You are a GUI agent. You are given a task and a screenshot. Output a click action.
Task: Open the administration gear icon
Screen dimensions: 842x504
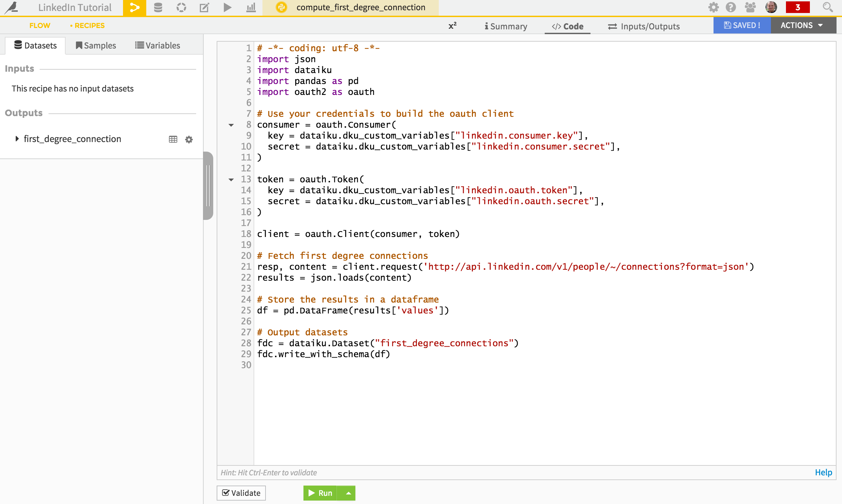pyautogui.click(x=713, y=7)
